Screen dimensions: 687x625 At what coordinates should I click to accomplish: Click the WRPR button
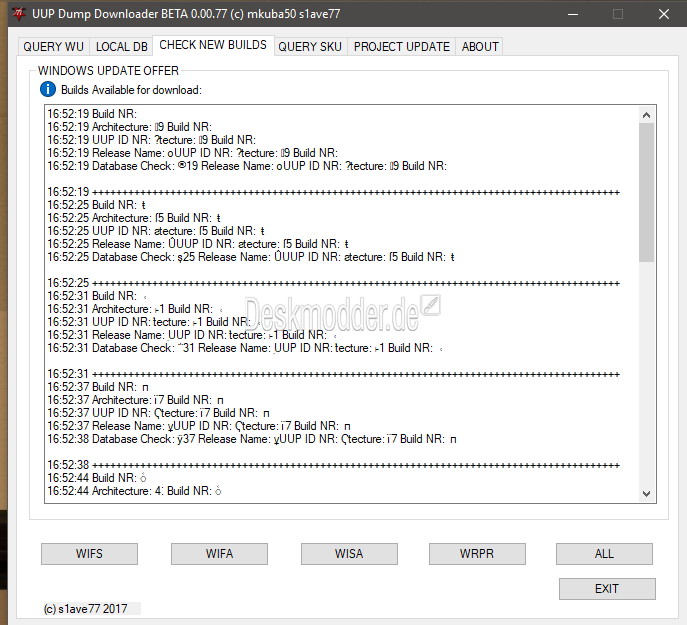click(x=477, y=554)
